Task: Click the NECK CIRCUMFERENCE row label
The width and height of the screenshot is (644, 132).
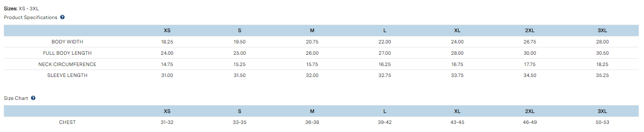Action: (67, 64)
